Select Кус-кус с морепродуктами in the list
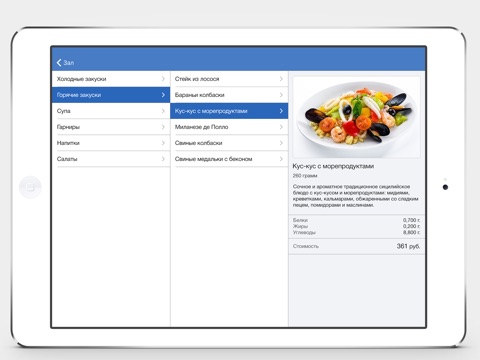The width and height of the screenshot is (480, 360). click(x=229, y=111)
